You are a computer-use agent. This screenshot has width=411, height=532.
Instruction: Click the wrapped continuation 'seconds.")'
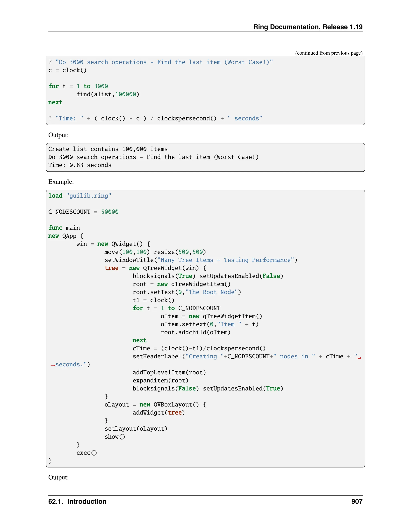tap(73, 364)
